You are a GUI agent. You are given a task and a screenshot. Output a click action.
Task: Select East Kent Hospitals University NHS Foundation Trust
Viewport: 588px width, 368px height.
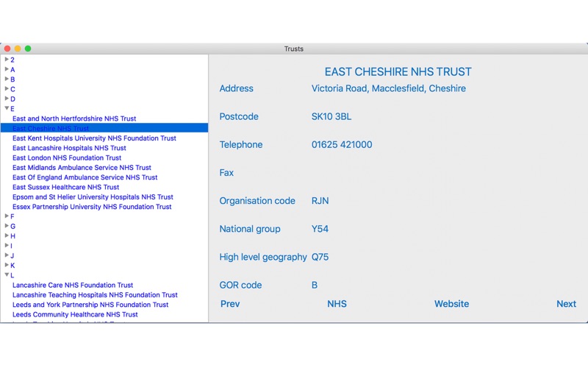94,138
